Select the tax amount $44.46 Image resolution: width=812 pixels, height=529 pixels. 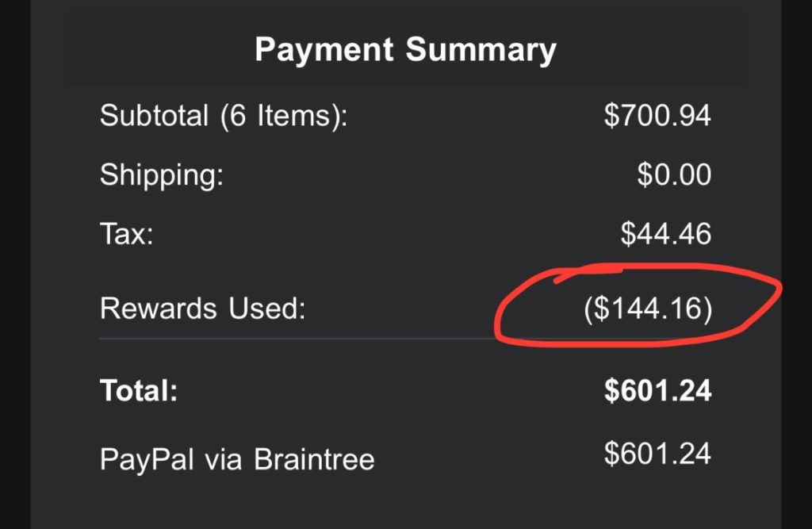(x=665, y=233)
